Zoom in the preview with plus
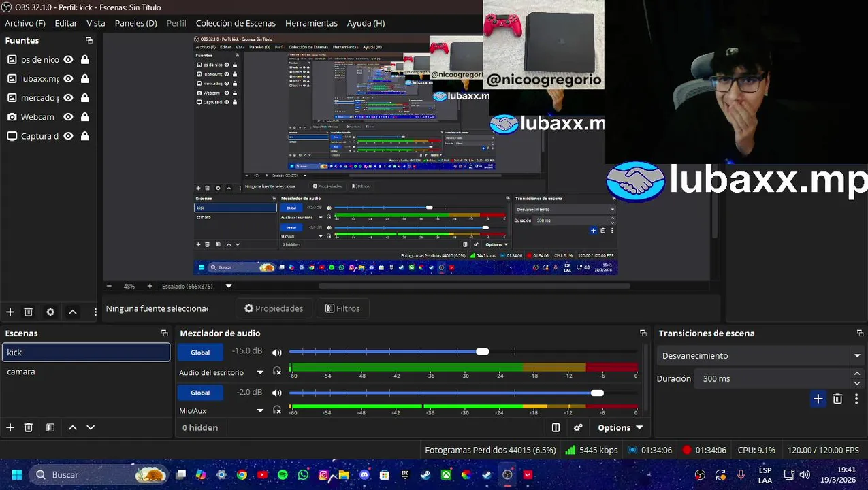Screen dimensions: 868x490 pyautogui.click(x=148, y=287)
